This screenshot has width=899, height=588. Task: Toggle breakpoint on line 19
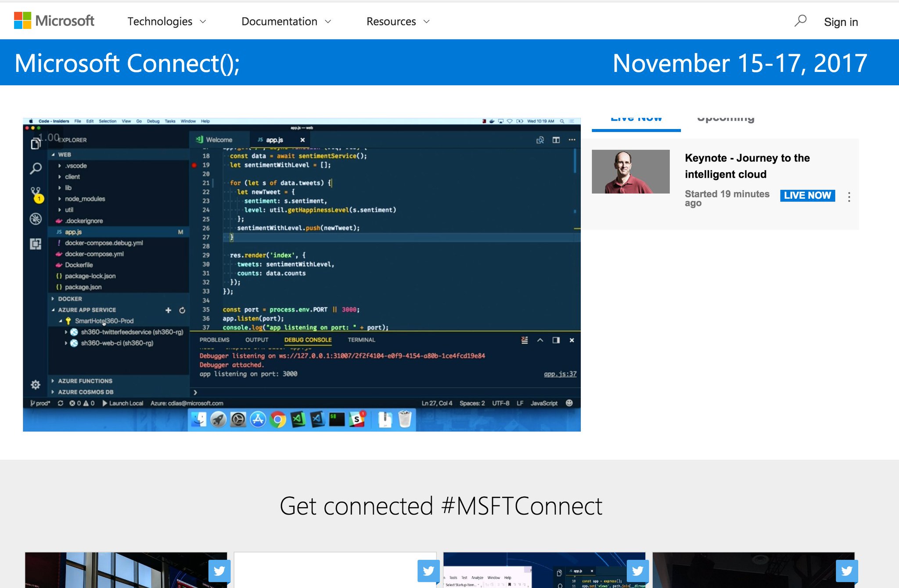tap(194, 165)
